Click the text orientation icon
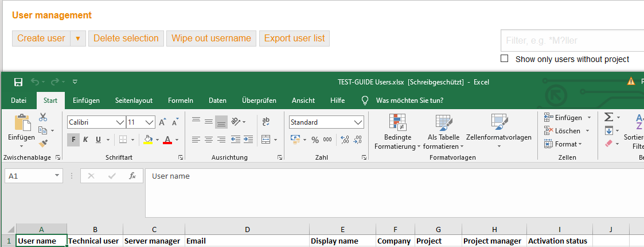Viewport: 644px width, 247px height. [236, 121]
